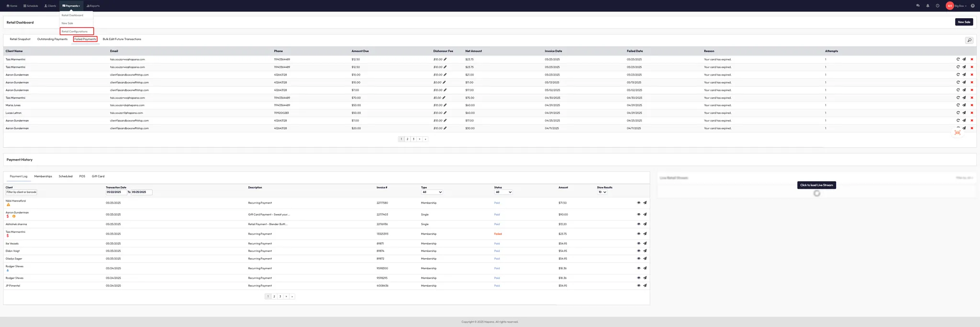Viewport: 980px width, 327px height.
Task: Switch to the Outstanding Payments tab
Action: [52, 39]
